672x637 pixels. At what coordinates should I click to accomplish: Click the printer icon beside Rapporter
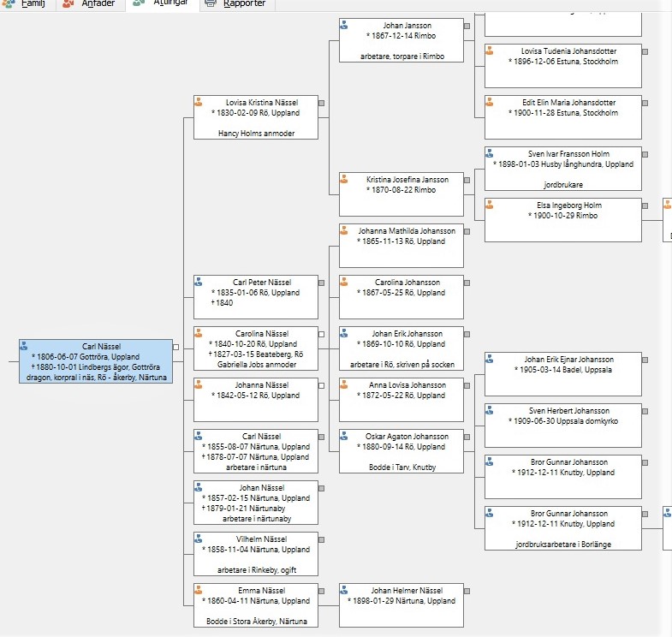pyautogui.click(x=211, y=3)
